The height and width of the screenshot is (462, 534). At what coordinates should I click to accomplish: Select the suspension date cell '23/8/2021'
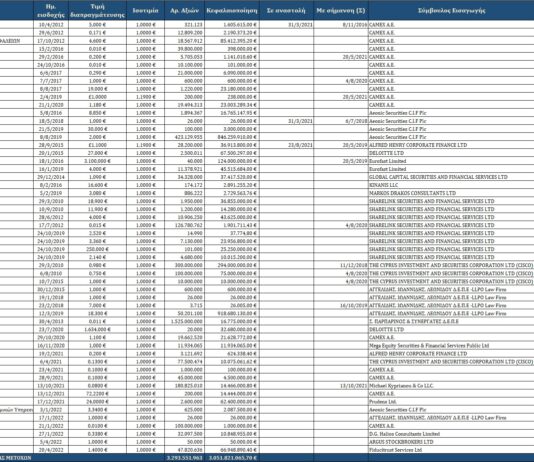286,145
